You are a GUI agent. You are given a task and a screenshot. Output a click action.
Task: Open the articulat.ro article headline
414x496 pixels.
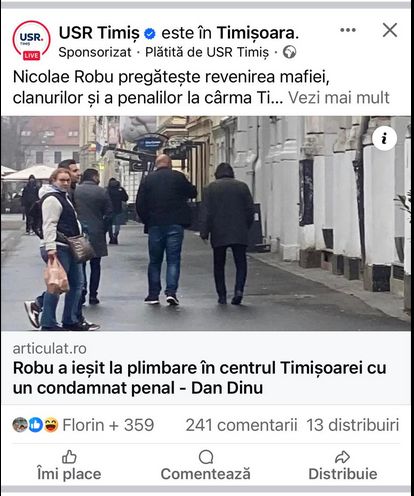click(199, 378)
